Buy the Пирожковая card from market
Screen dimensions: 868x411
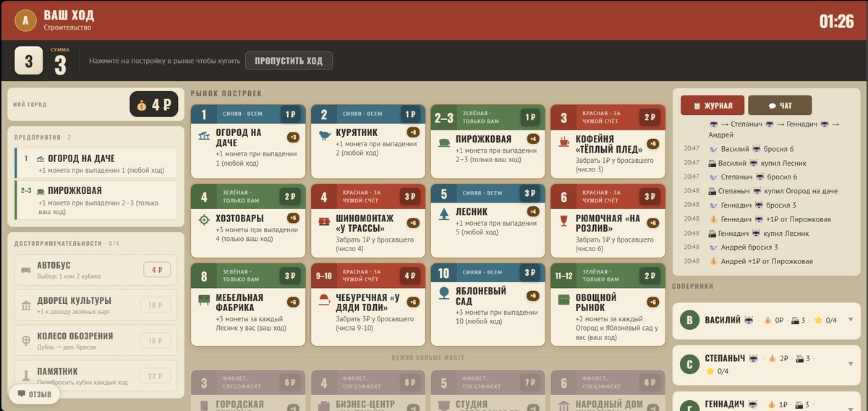488,141
